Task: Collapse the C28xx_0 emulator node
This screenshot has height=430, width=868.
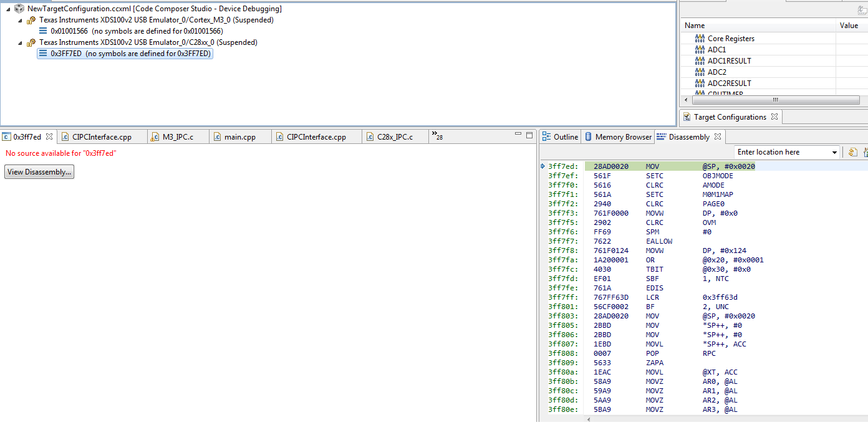Action: 20,42
